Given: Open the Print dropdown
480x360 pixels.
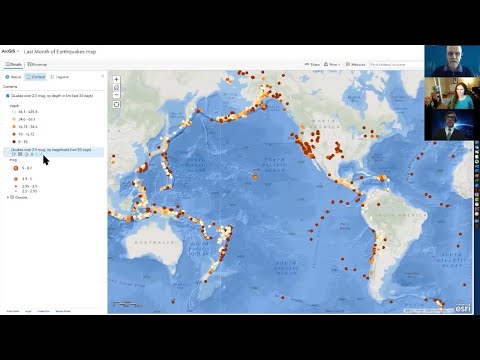Looking at the screenshot, I should click(x=332, y=64).
